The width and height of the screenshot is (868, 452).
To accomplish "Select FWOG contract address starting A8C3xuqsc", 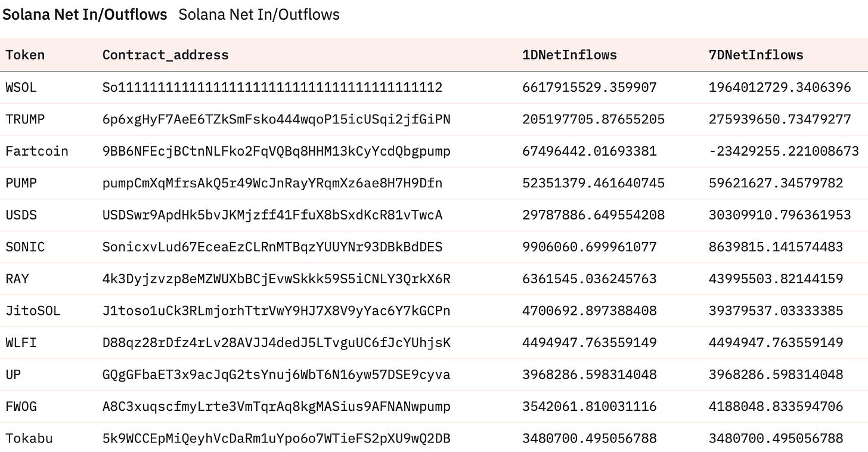I will (277, 407).
